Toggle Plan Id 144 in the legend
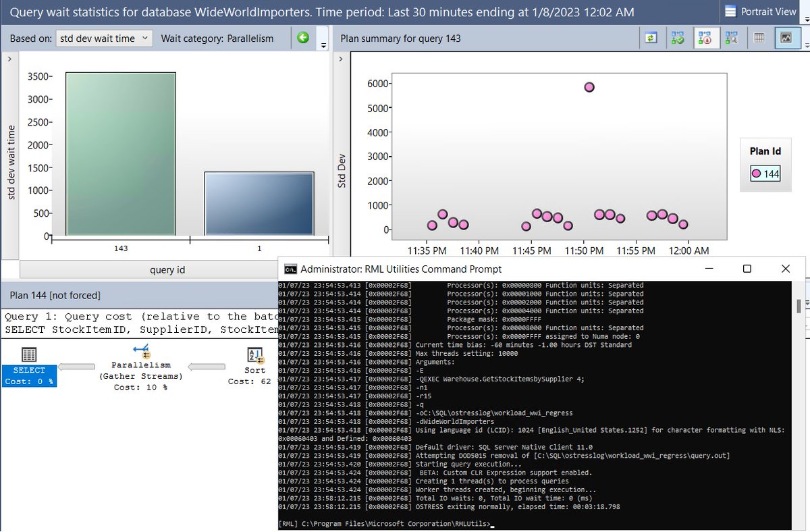Viewport: 810px width, 532px height. (765, 173)
